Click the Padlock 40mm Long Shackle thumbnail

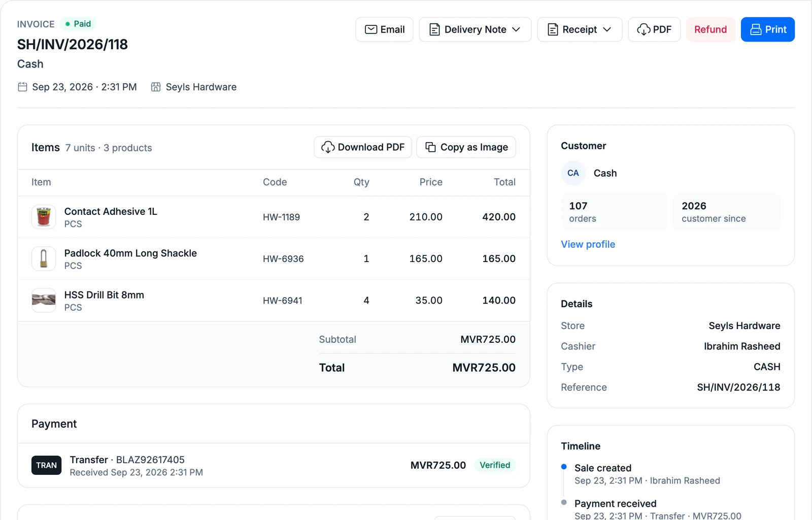pyautogui.click(x=44, y=258)
